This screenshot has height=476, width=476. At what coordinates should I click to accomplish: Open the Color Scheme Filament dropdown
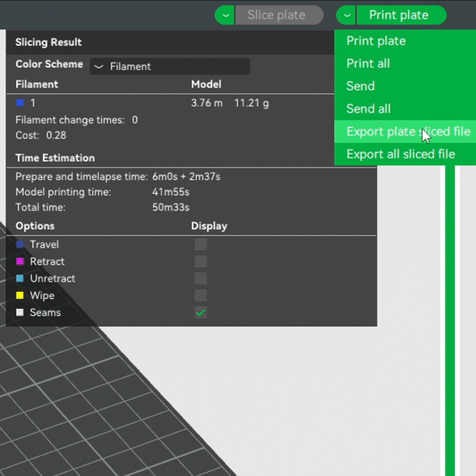[x=170, y=66]
